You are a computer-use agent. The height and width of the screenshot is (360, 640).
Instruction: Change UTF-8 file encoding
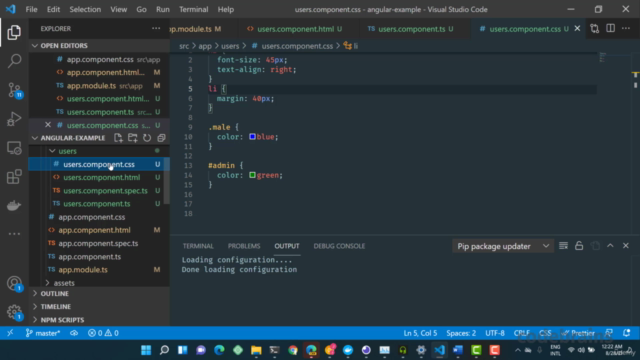tap(495, 333)
